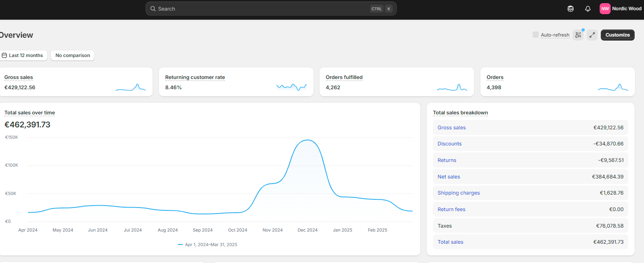
Task: Open the notifications bell
Action: 587,9
